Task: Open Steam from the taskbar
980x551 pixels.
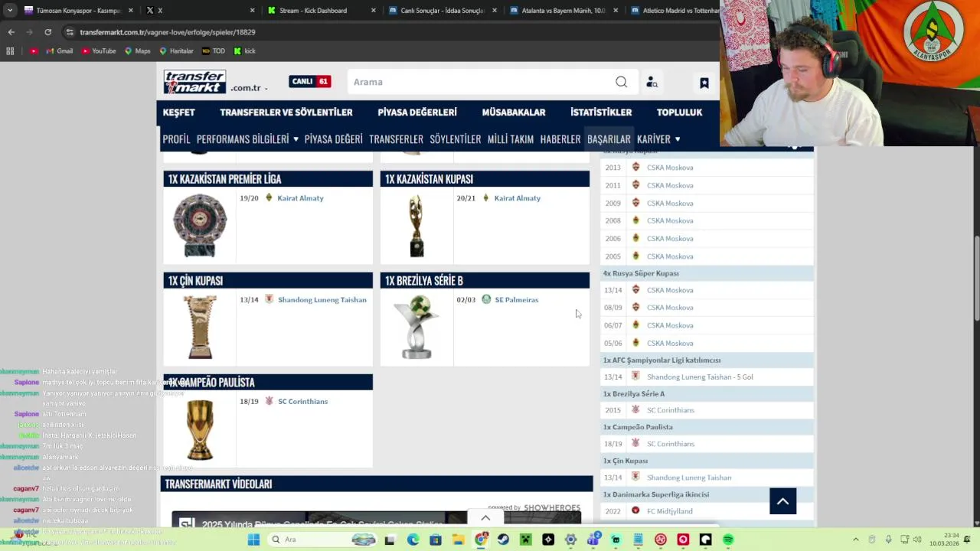Action: (503, 540)
